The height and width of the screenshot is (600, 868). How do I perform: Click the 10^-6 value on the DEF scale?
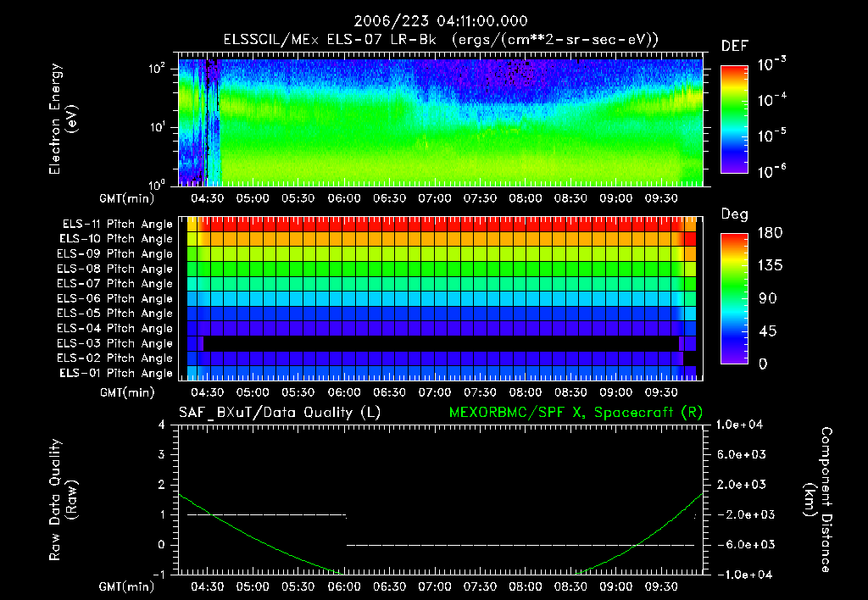tap(771, 171)
